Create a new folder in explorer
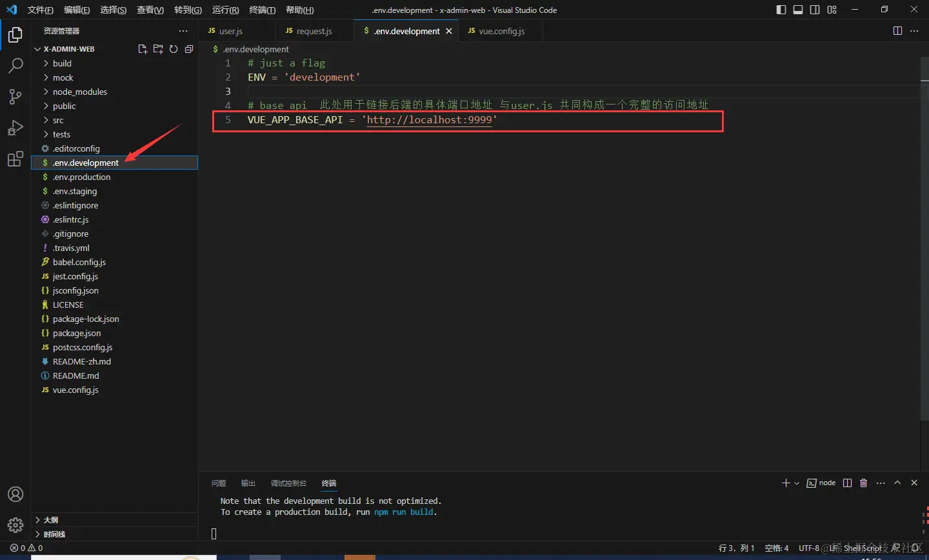This screenshot has width=929, height=560. (158, 49)
